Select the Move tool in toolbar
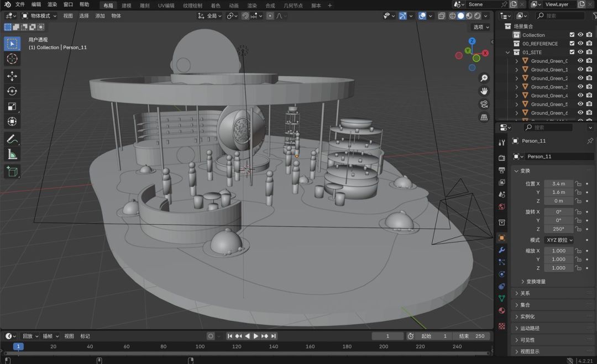597x364 pixels. click(12, 76)
